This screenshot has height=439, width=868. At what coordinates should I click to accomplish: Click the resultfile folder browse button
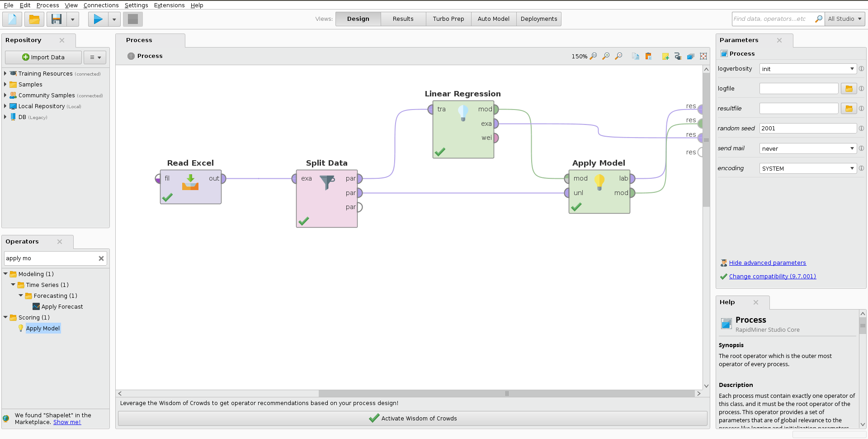[849, 109]
